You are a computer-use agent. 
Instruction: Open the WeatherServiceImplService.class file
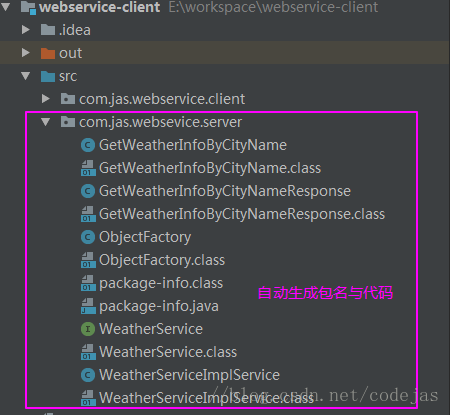(206, 398)
